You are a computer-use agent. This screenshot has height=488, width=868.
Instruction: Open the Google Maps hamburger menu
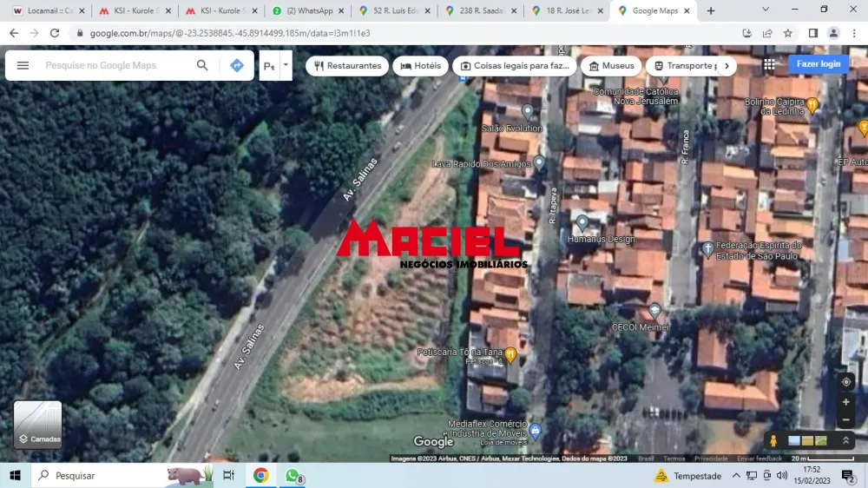coord(23,65)
